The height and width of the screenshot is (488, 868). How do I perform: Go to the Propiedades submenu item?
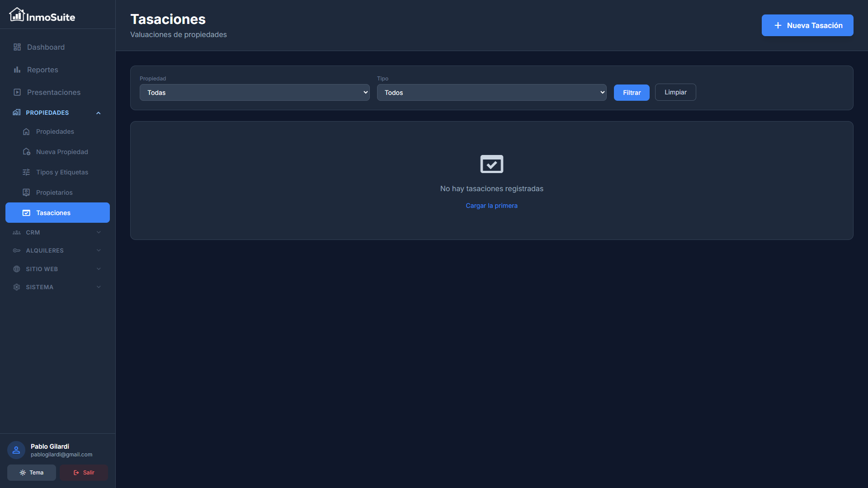point(55,131)
